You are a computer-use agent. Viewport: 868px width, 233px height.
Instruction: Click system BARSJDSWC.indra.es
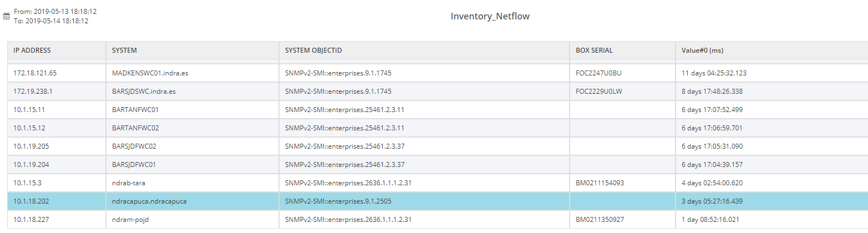143,91
